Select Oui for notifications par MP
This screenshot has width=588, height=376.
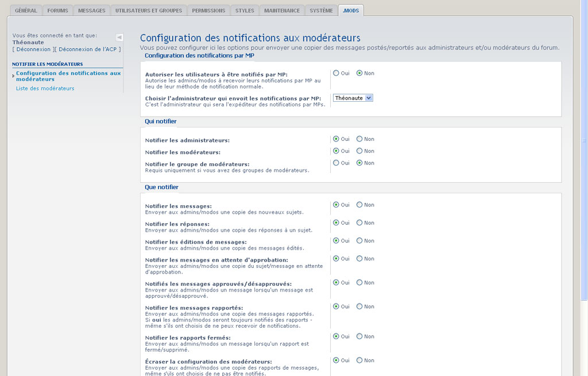pos(336,73)
